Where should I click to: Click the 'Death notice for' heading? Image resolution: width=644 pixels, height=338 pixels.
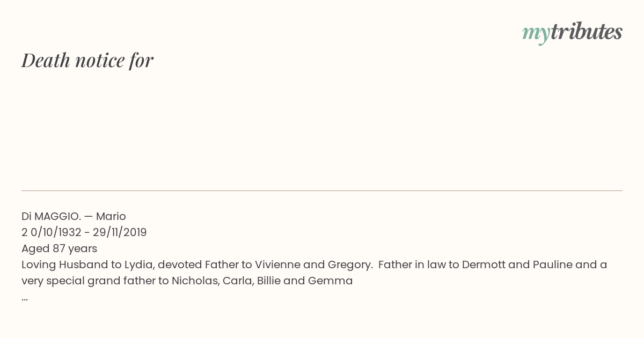87,60
